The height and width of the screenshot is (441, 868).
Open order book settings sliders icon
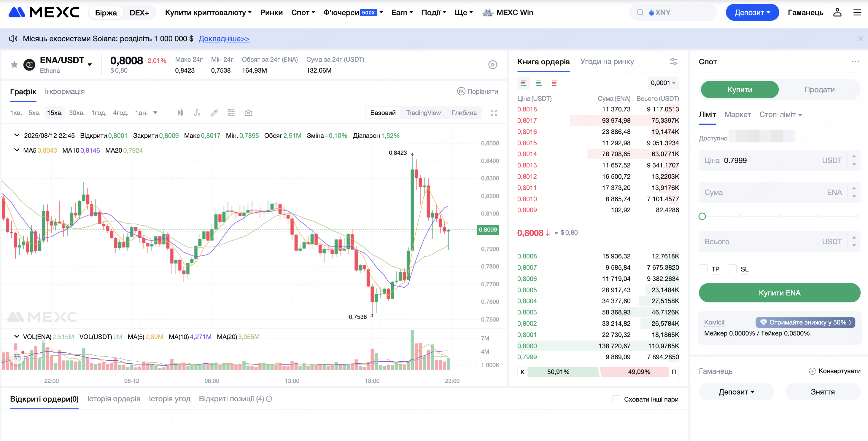674,62
